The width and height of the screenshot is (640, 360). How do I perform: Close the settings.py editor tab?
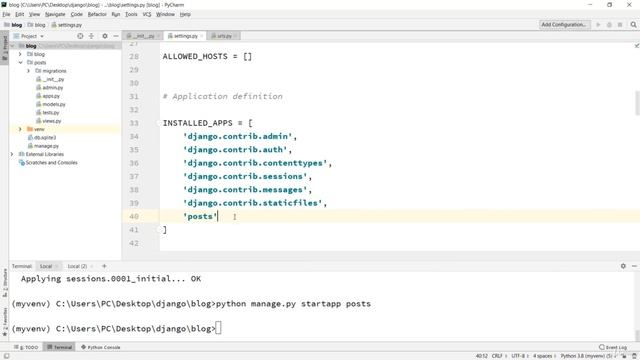201,36
